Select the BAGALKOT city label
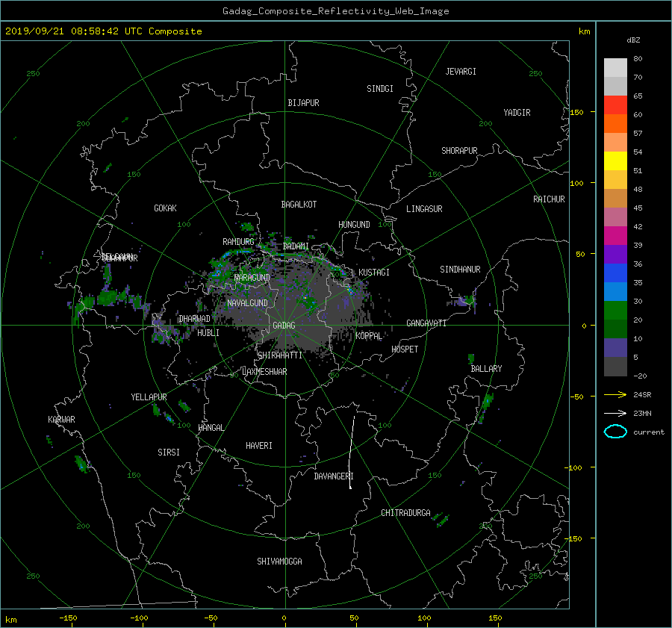Screen dimensions: 672x628 [299, 205]
